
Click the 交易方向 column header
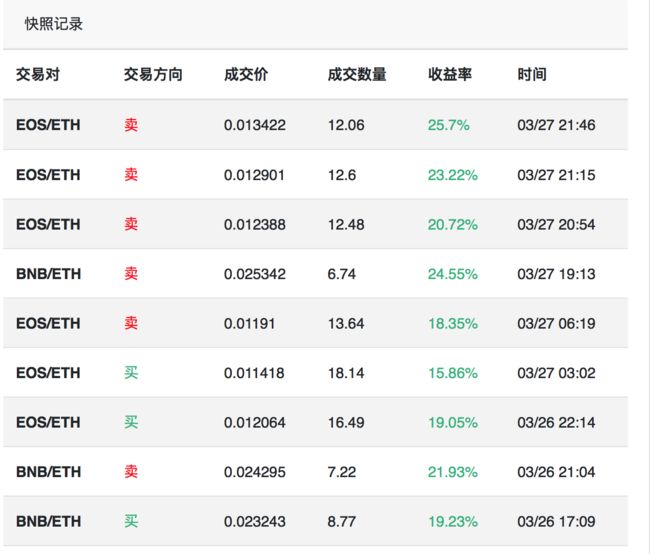(x=153, y=75)
